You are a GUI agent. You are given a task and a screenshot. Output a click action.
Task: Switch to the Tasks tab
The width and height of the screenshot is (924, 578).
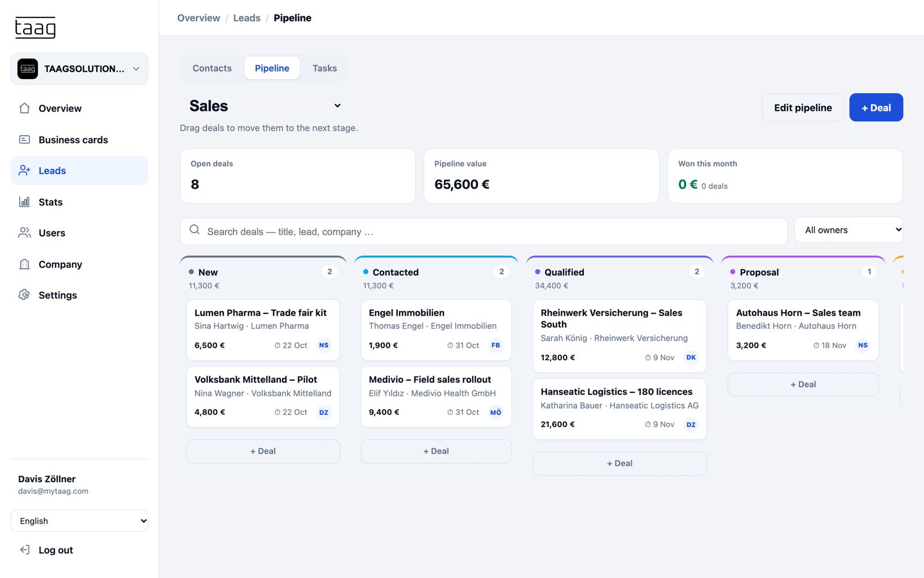click(325, 68)
